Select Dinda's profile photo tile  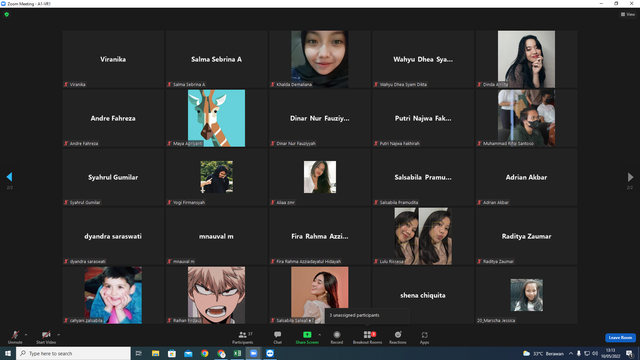(x=526, y=59)
